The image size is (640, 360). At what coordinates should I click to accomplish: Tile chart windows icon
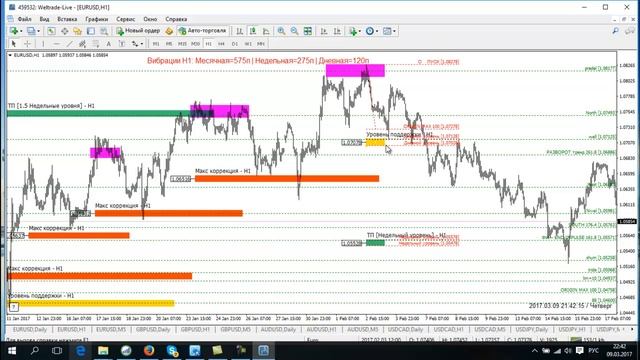tap(308, 31)
